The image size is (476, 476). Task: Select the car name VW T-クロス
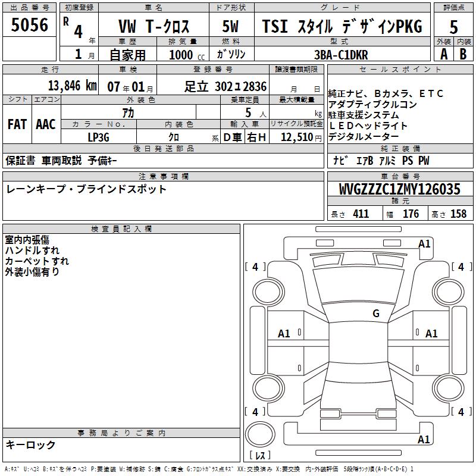pyautogui.click(x=153, y=27)
